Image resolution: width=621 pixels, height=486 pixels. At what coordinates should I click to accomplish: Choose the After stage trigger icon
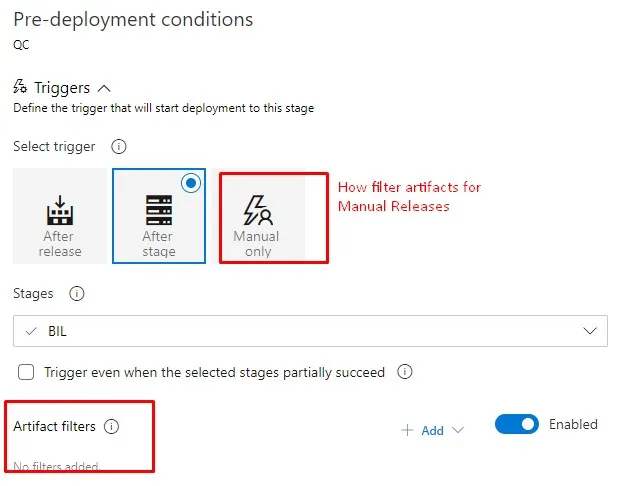[x=158, y=209]
